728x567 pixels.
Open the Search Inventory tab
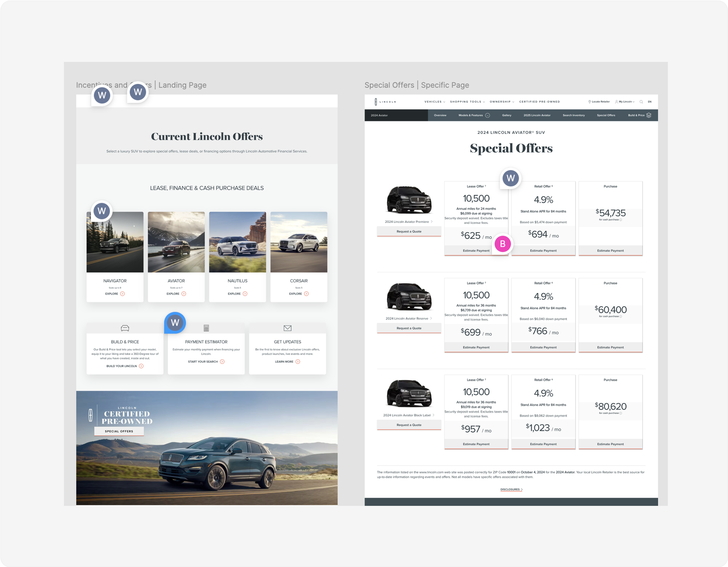574,115
